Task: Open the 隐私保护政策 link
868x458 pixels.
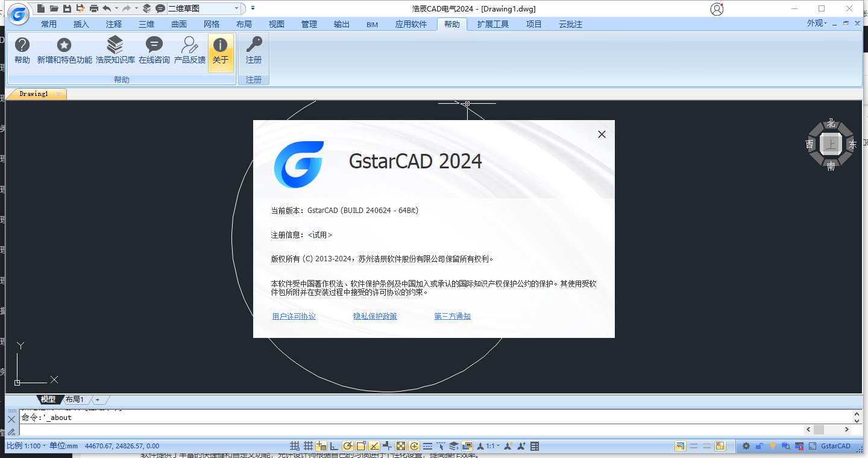Action: tap(375, 316)
